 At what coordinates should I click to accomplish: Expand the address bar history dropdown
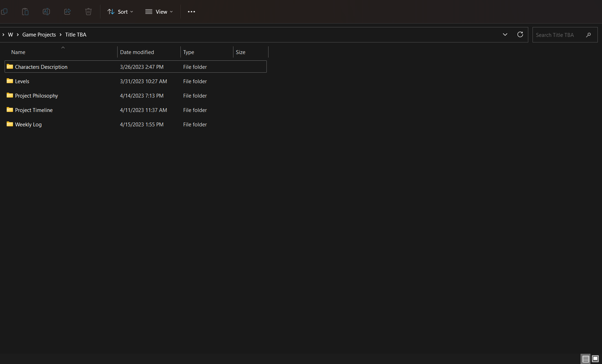click(505, 35)
